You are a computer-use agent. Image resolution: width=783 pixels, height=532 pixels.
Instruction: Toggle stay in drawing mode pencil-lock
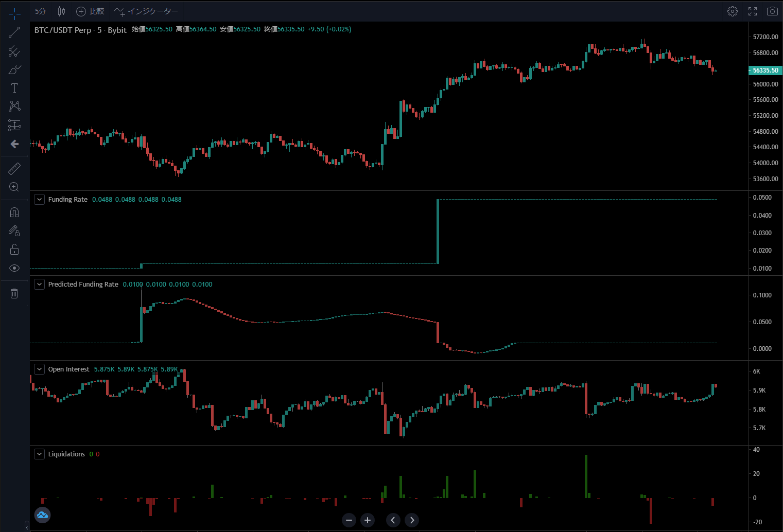[x=14, y=231]
